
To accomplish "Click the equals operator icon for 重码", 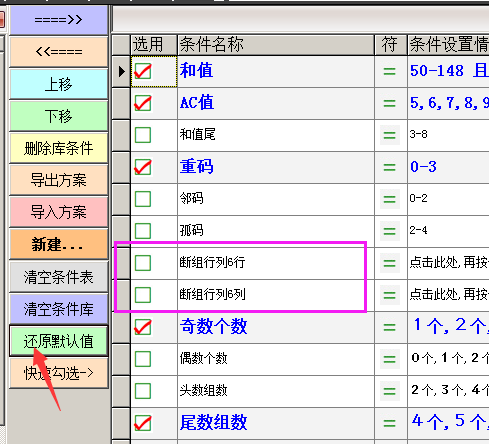I will point(390,167).
